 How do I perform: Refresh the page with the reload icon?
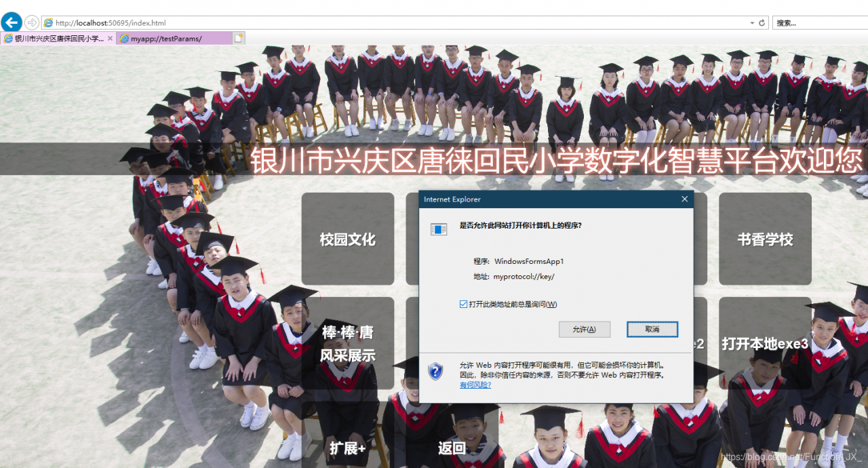click(762, 23)
